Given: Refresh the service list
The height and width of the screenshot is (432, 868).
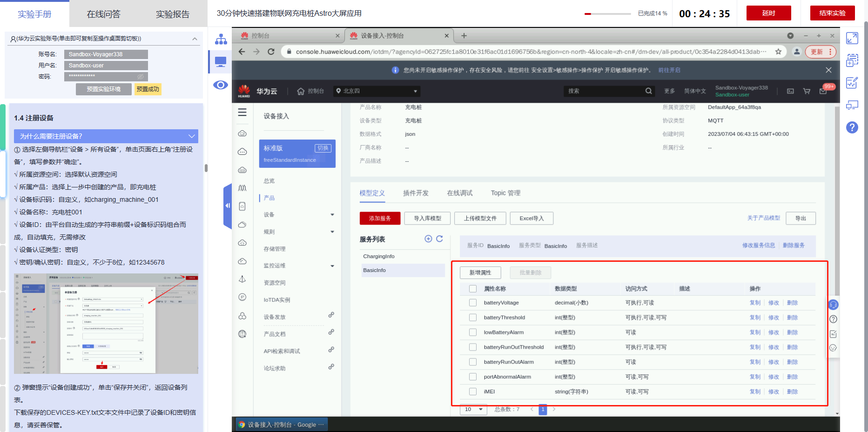Looking at the screenshot, I should (439, 239).
